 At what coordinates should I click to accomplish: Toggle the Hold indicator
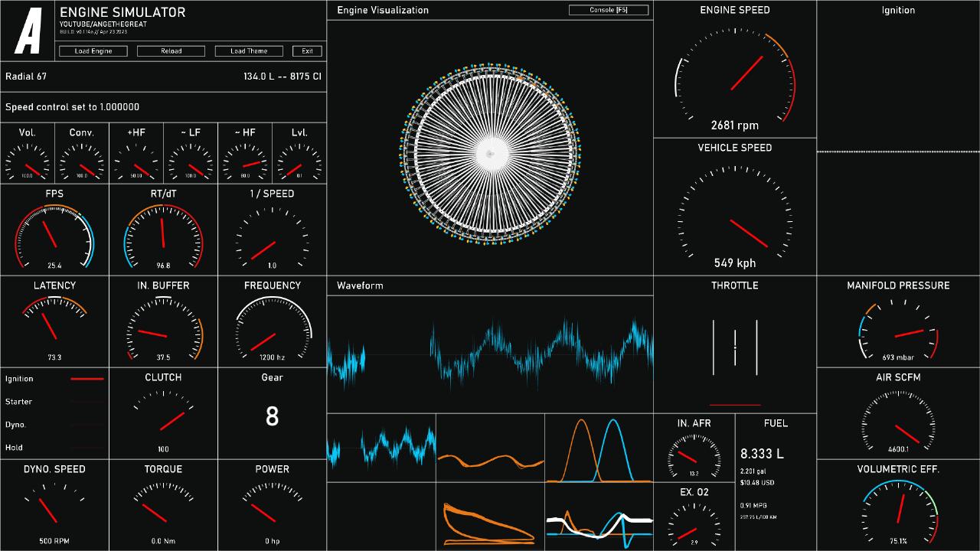tap(87, 448)
